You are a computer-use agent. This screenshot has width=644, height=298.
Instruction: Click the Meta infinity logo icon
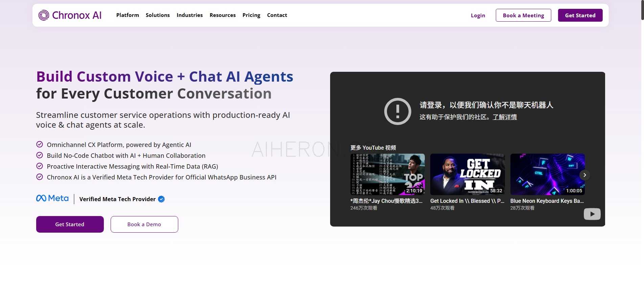point(41,198)
